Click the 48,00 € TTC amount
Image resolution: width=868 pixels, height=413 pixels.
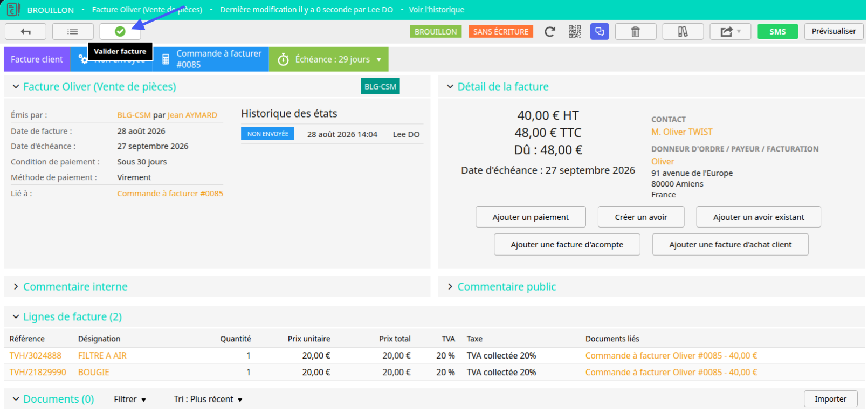(x=548, y=133)
